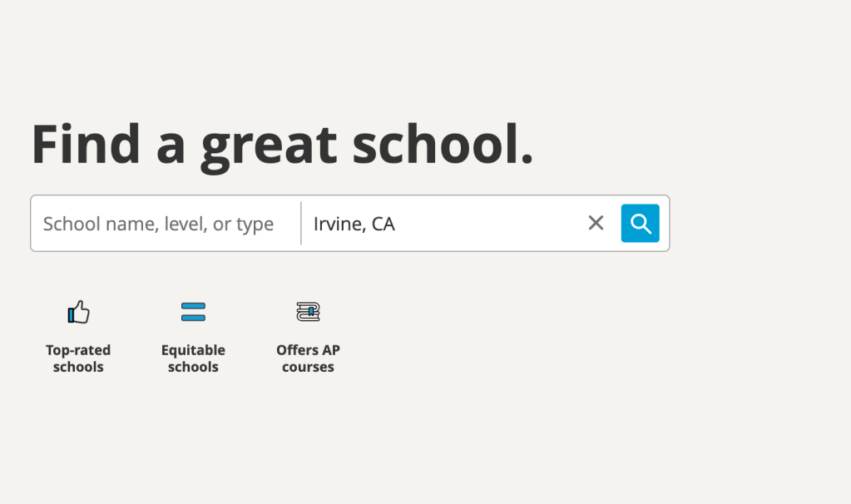
Task: Clear the Irvine, CA text with the X
Action: [596, 223]
